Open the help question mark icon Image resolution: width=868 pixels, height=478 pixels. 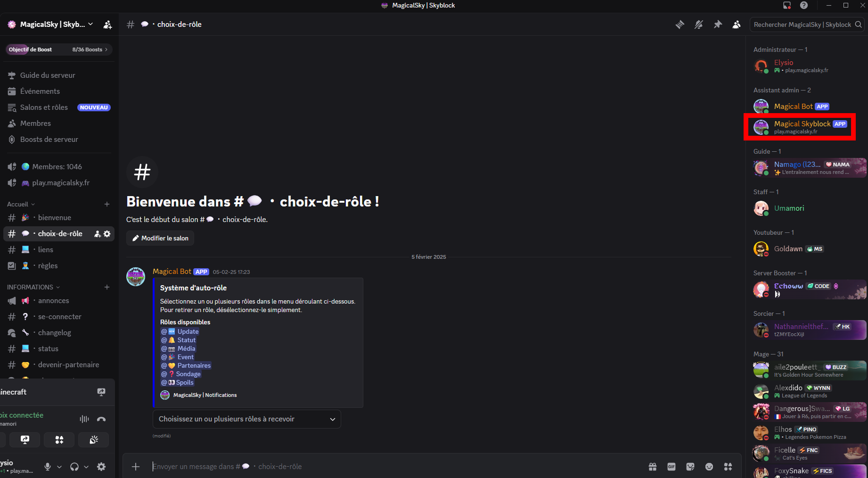point(804,5)
